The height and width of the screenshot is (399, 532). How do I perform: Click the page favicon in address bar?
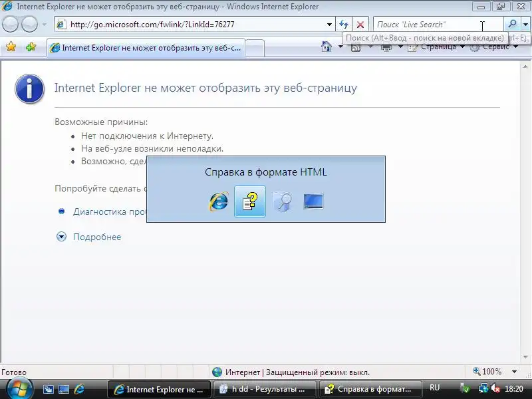coord(61,25)
